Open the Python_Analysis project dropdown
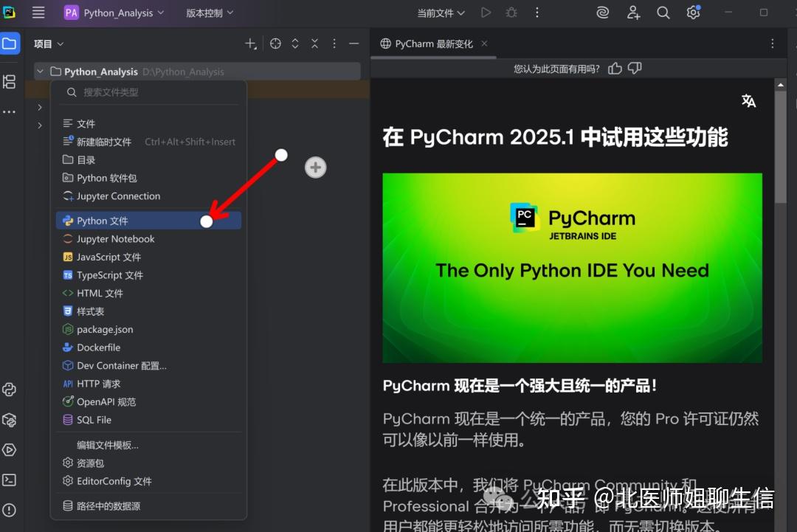The width and height of the screenshot is (797, 532). point(114,13)
